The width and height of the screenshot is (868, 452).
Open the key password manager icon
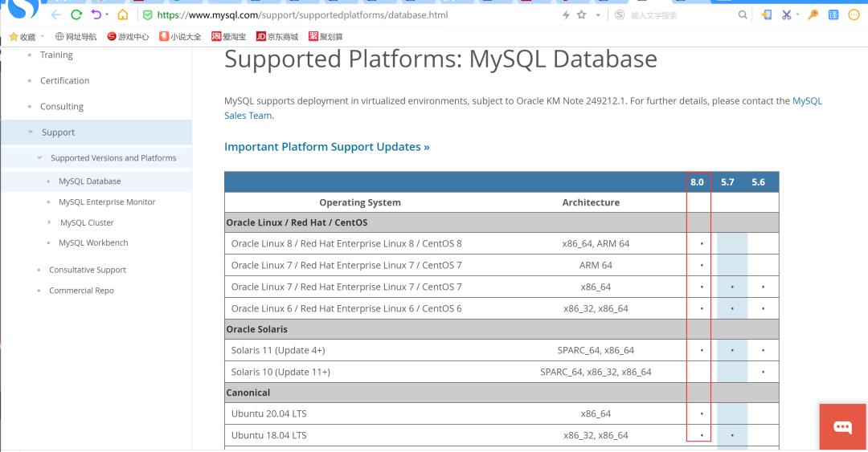click(813, 15)
